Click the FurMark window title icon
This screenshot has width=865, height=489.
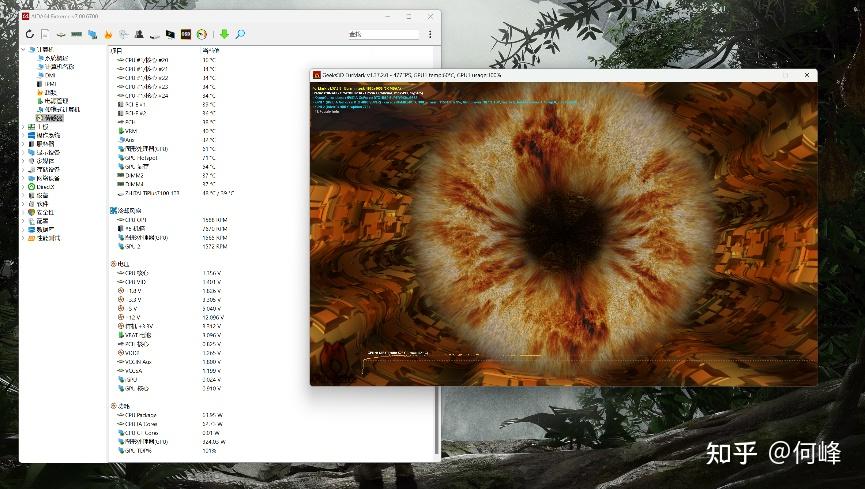click(x=317, y=75)
